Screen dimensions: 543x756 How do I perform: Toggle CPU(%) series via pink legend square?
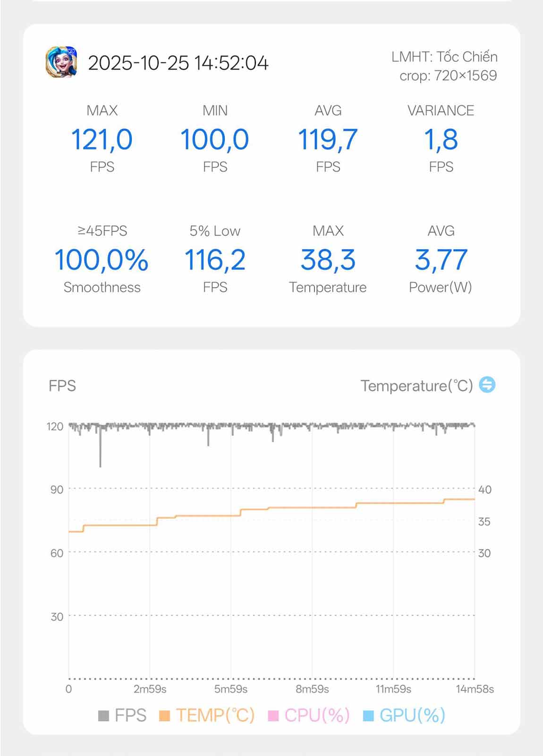click(x=273, y=715)
